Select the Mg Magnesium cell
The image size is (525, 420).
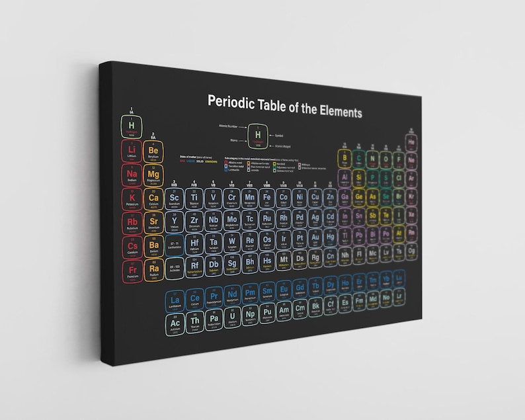pos(153,175)
